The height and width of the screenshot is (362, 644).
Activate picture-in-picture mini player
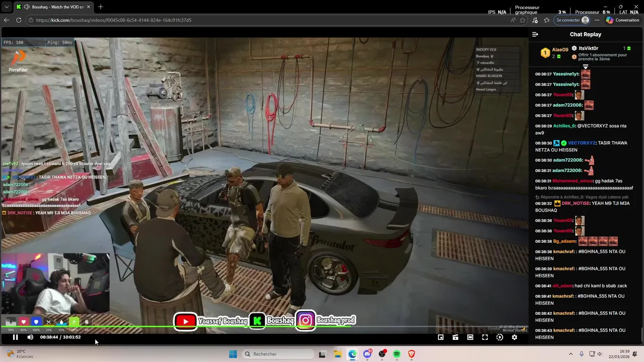tap(441, 337)
